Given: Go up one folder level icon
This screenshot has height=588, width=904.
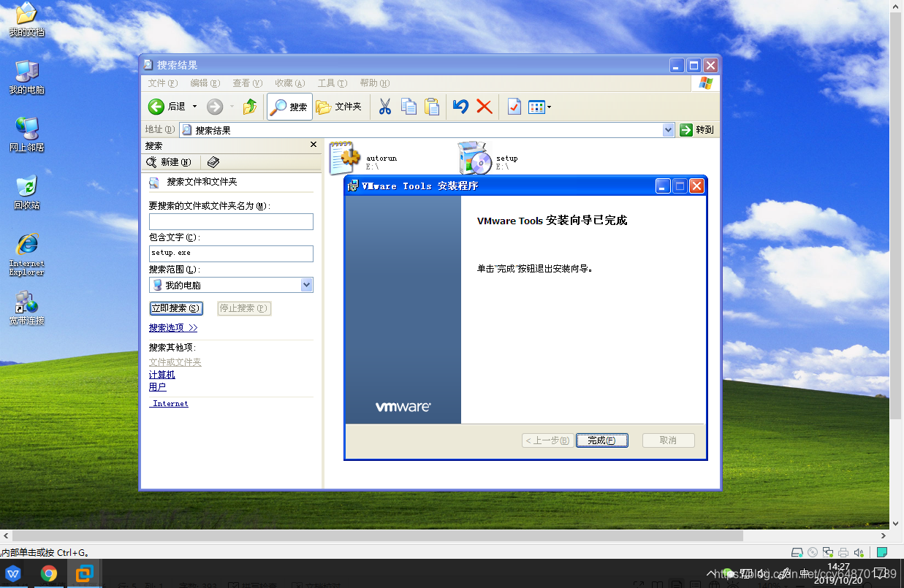Looking at the screenshot, I should [x=250, y=107].
